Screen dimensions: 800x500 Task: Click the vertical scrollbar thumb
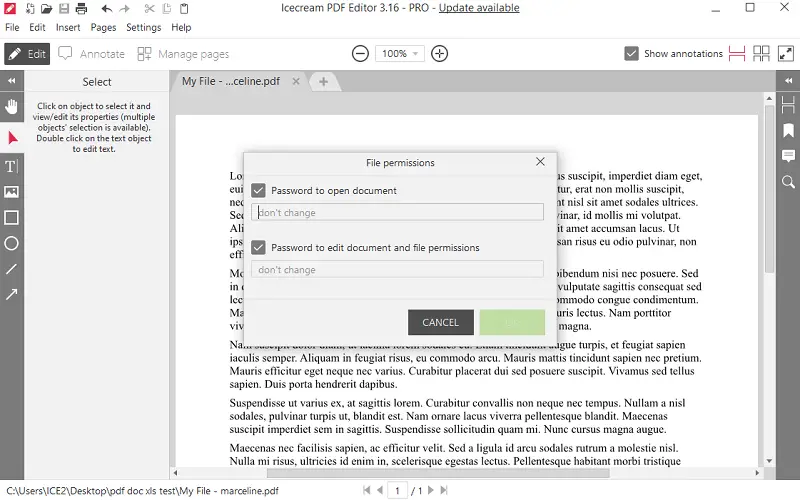[769, 189]
